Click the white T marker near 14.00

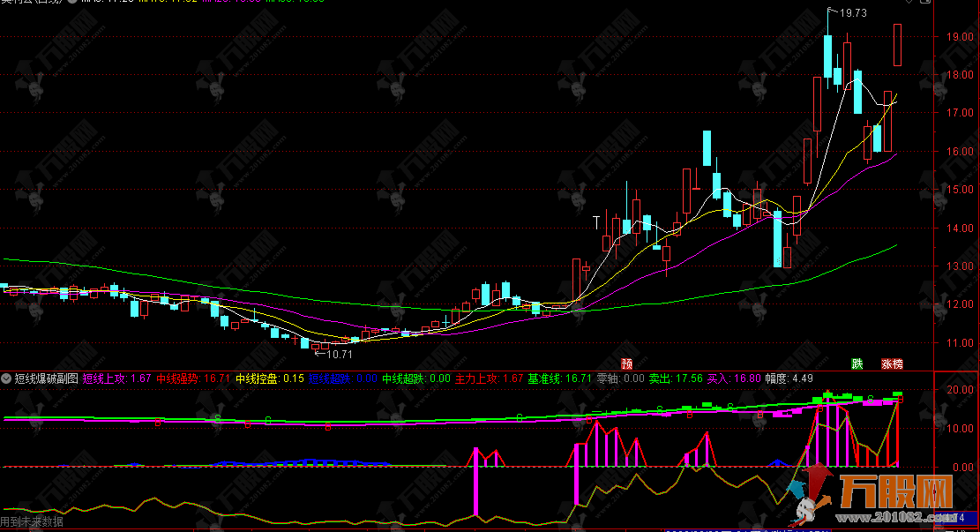(x=596, y=221)
